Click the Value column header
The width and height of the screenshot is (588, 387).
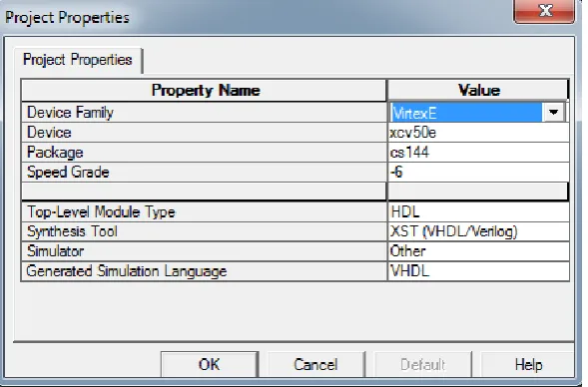click(478, 91)
